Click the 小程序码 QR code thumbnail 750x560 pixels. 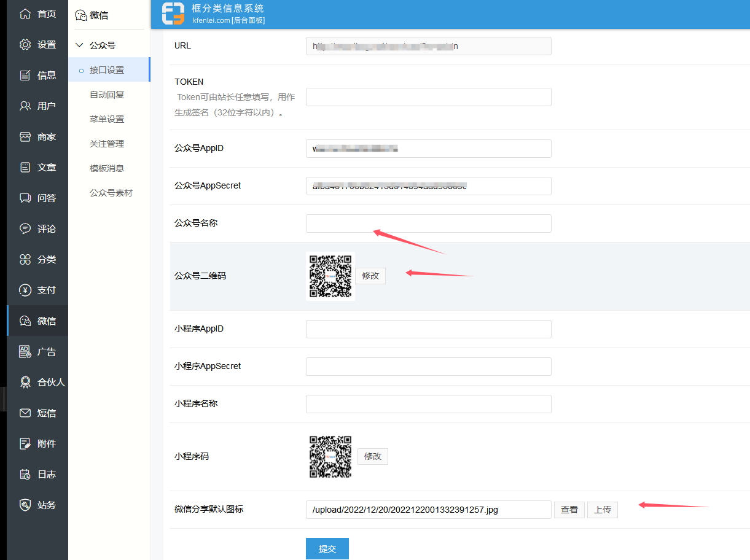(x=330, y=457)
